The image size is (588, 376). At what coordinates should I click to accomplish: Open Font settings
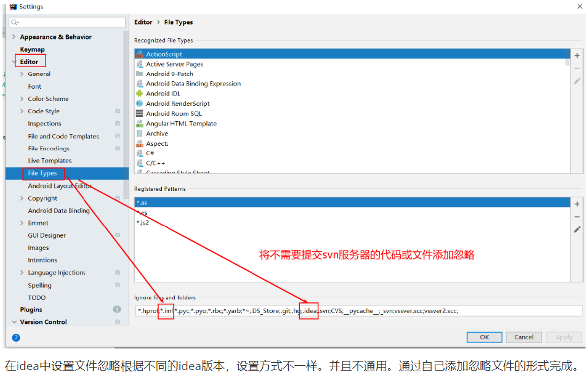tap(34, 86)
